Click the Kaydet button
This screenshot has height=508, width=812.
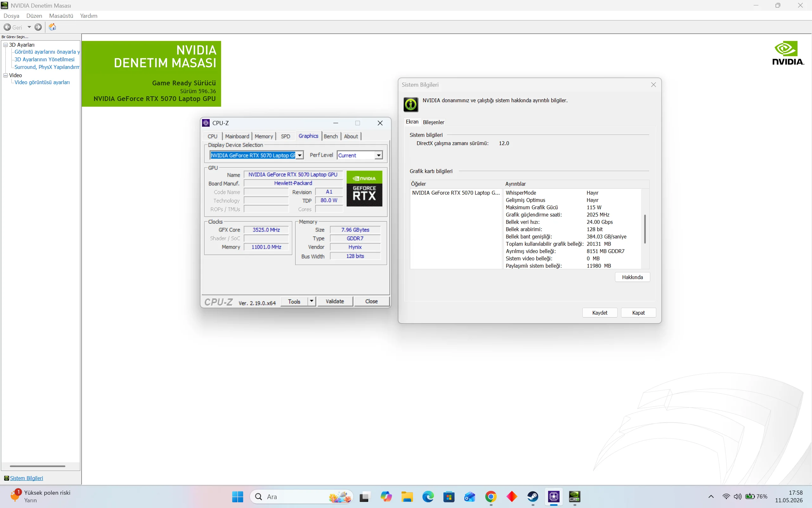click(x=599, y=313)
